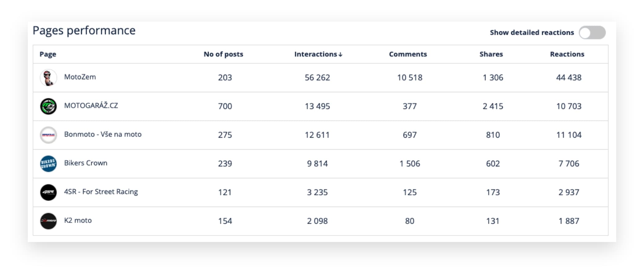644x276 pixels.
Task: Sort table by Comments column
Action: (x=408, y=54)
